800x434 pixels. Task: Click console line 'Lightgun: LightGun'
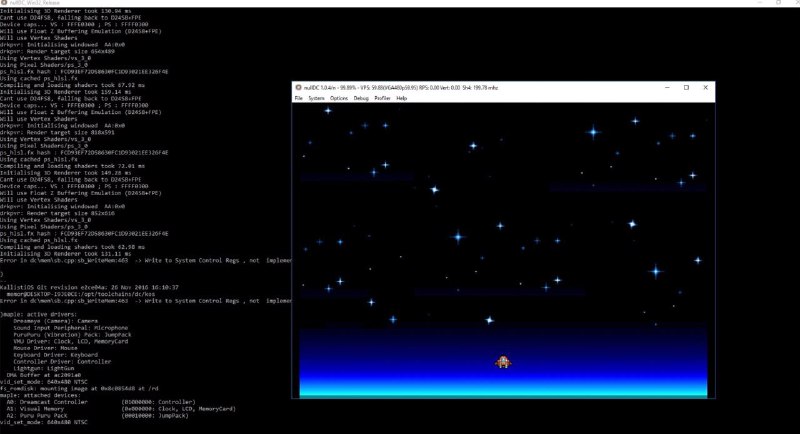(x=43, y=368)
